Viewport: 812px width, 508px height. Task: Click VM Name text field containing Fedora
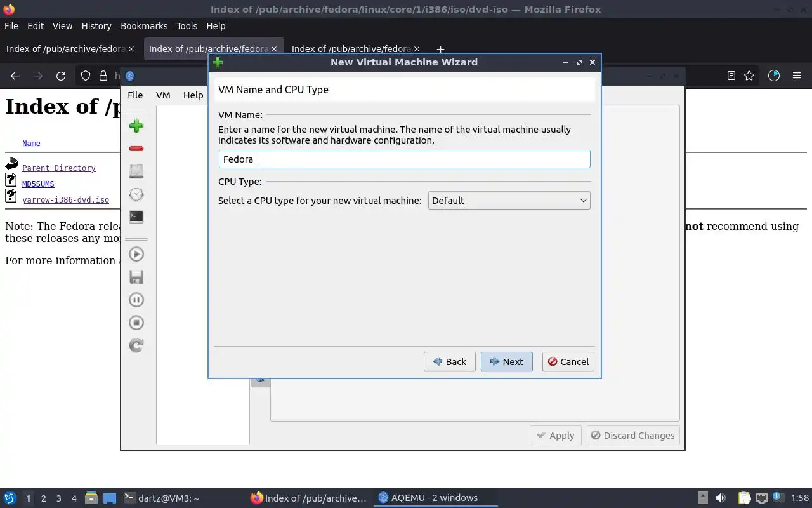pyautogui.click(x=405, y=159)
